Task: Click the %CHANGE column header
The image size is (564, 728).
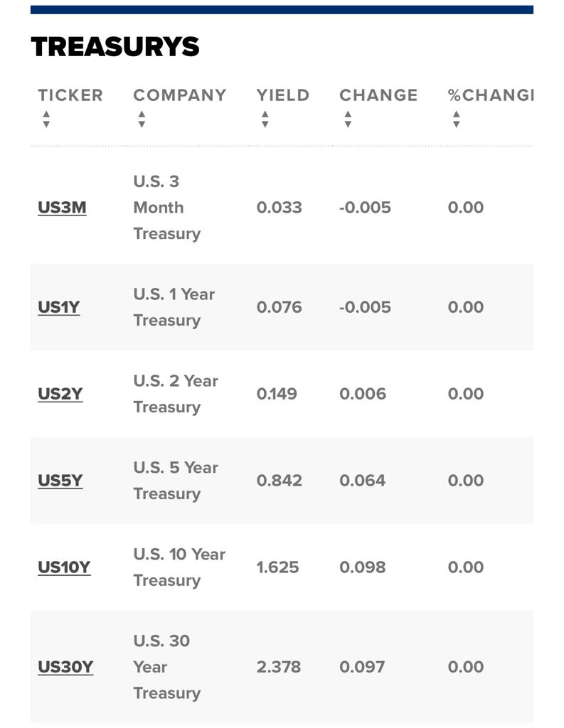Action: pos(491,95)
